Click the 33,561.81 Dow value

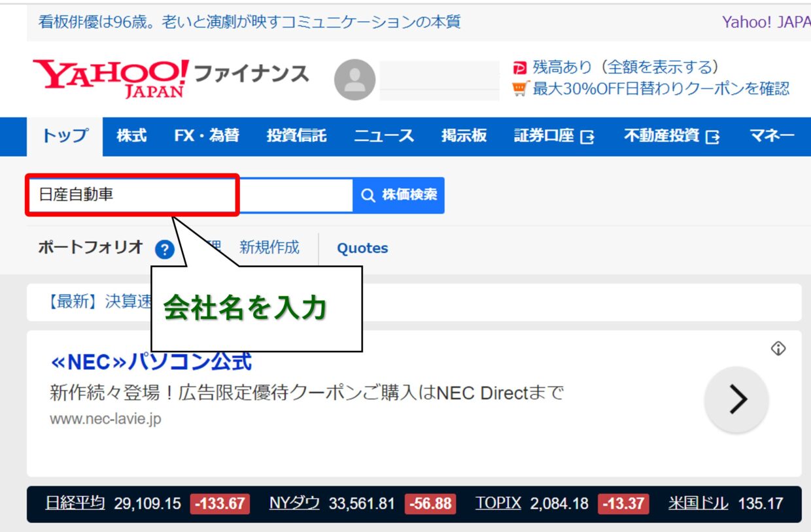(x=362, y=504)
